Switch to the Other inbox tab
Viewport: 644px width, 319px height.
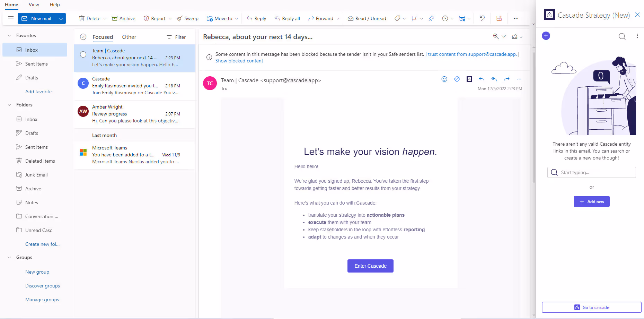tap(129, 37)
